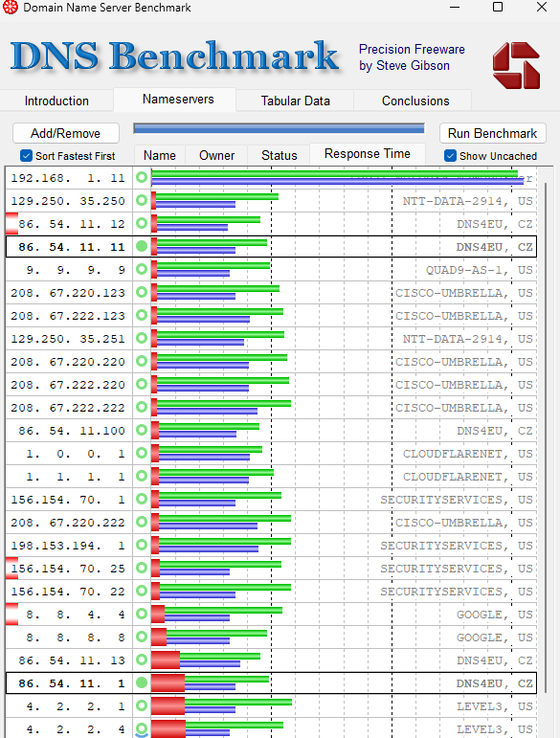Click response bars of 192.168.1.11 row
This screenshot has width=560, height=738.
[337, 177]
